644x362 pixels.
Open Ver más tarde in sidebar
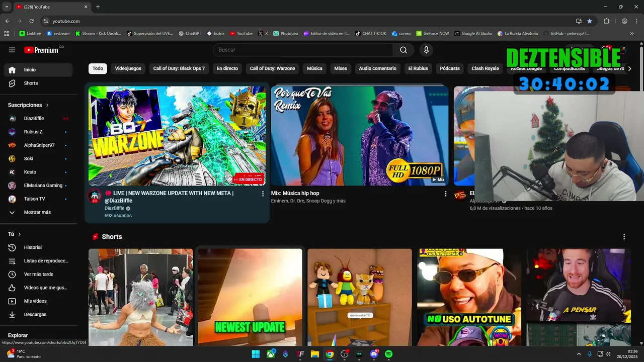coord(38,274)
